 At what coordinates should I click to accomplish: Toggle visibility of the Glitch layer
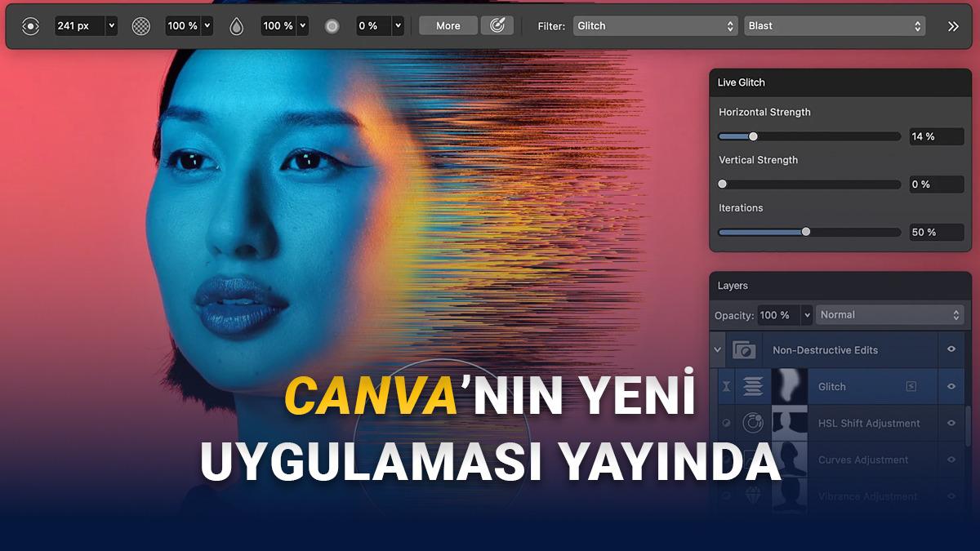[951, 386]
